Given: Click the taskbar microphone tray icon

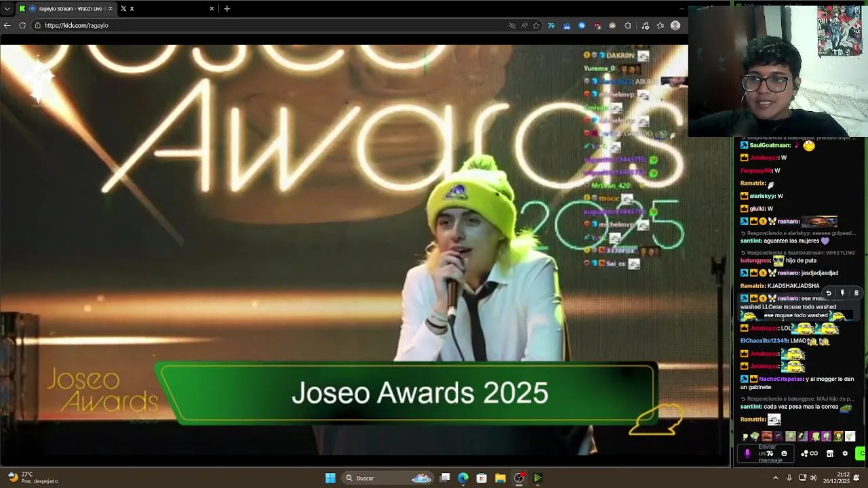Looking at the screenshot, I should [789, 478].
